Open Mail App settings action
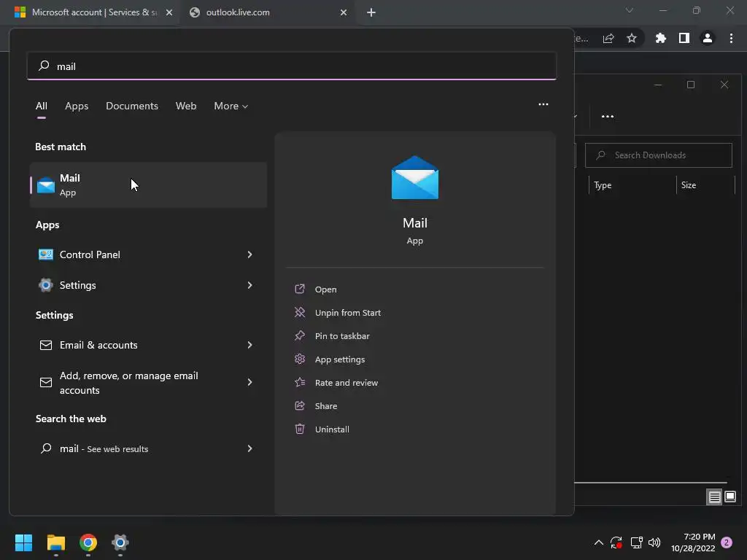 (x=340, y=359)
